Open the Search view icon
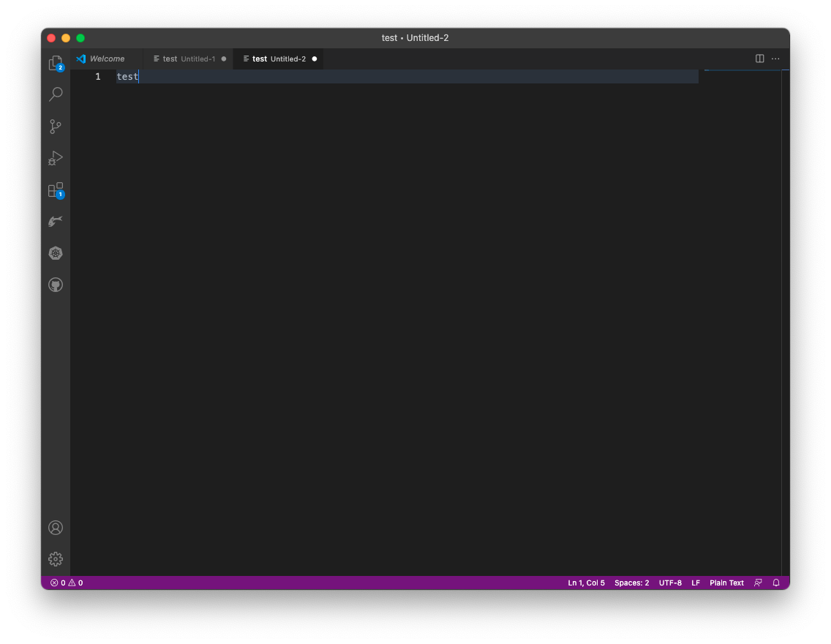The height and width of the screenshot is (644, 831). [x=56, y=94]
